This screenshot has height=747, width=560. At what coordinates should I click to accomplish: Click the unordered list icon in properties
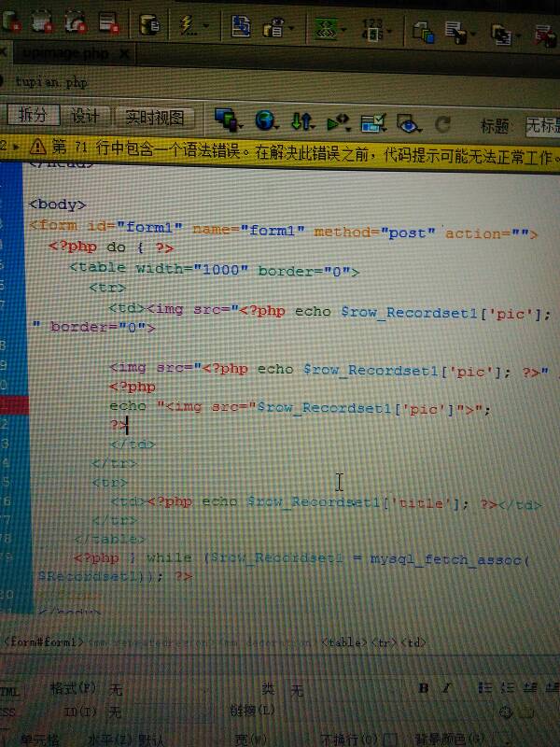[484, 687]
